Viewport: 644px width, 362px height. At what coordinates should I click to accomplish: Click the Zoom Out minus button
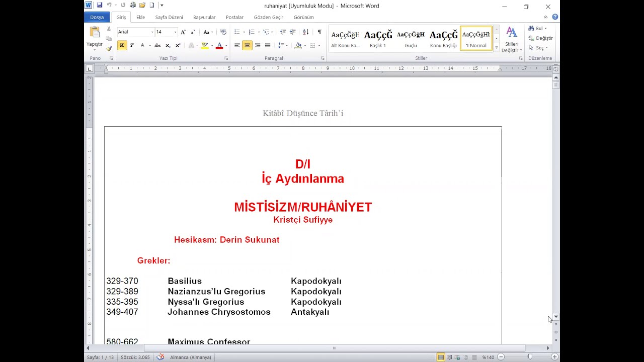(x=501, y=357)
